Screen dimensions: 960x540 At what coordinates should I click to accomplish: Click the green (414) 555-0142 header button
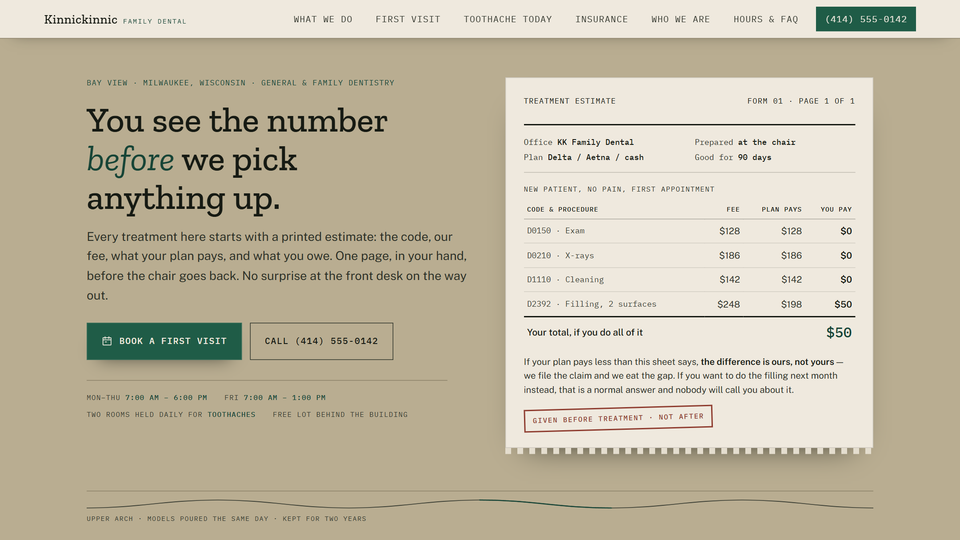[866, 19]
